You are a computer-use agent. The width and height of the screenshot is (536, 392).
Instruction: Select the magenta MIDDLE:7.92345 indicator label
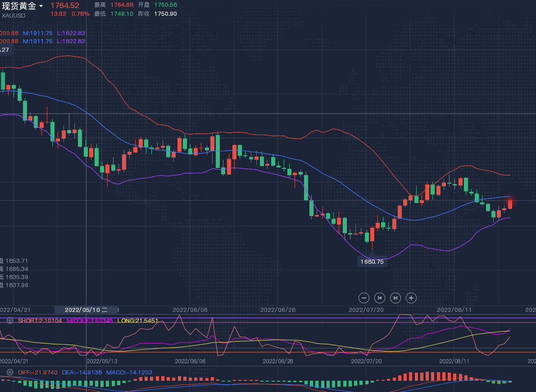(x=90, y=320)
